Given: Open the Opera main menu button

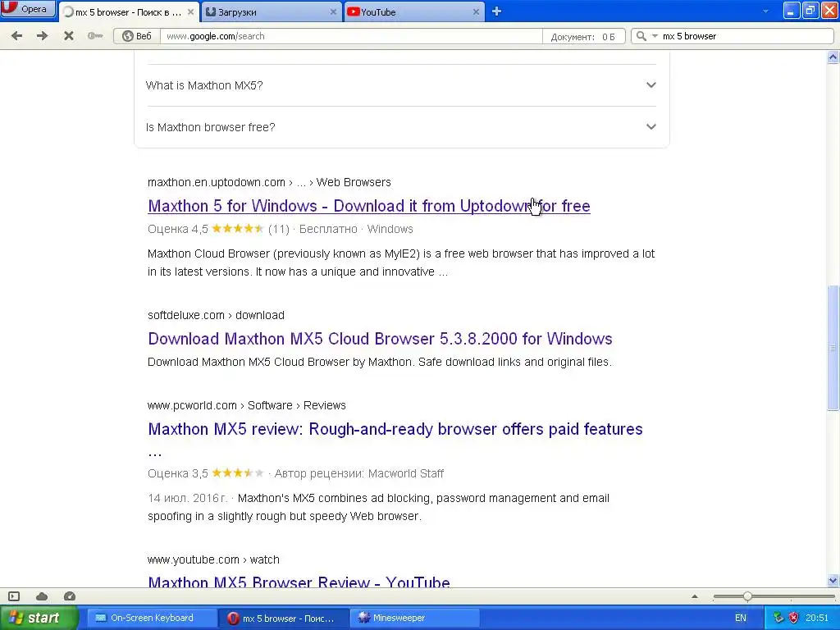Looking at the screenshot, I should point(28,8).
